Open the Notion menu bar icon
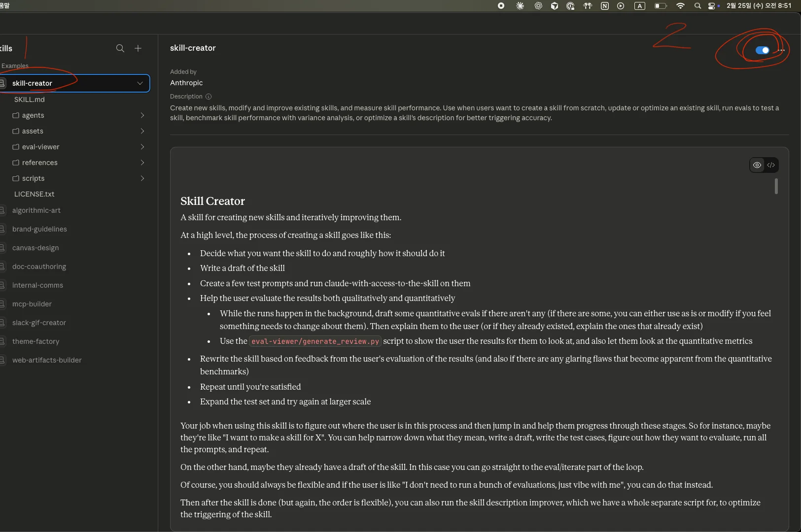Viewport: 801px width, 532px height. [605, 6]
